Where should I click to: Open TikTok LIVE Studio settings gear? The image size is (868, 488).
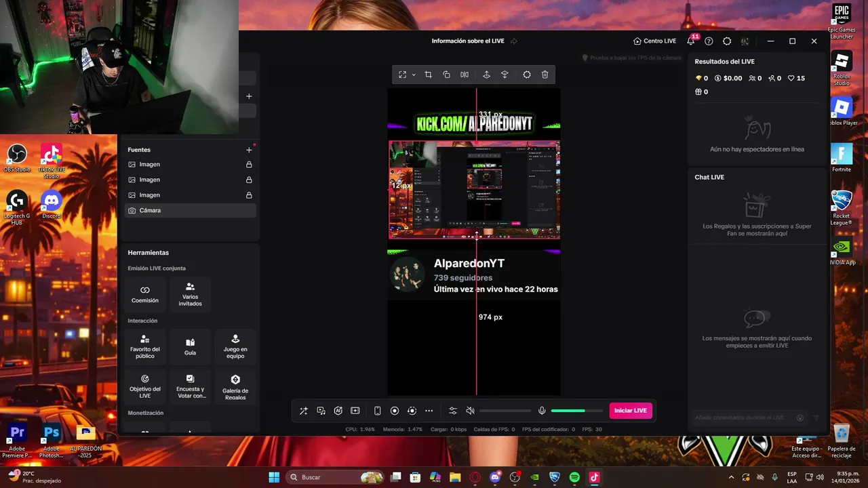point(727,41)
